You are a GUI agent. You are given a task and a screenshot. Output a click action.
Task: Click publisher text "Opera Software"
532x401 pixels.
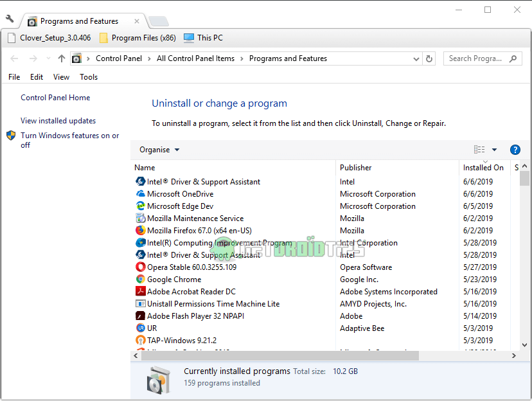click(x=366, y=267)
